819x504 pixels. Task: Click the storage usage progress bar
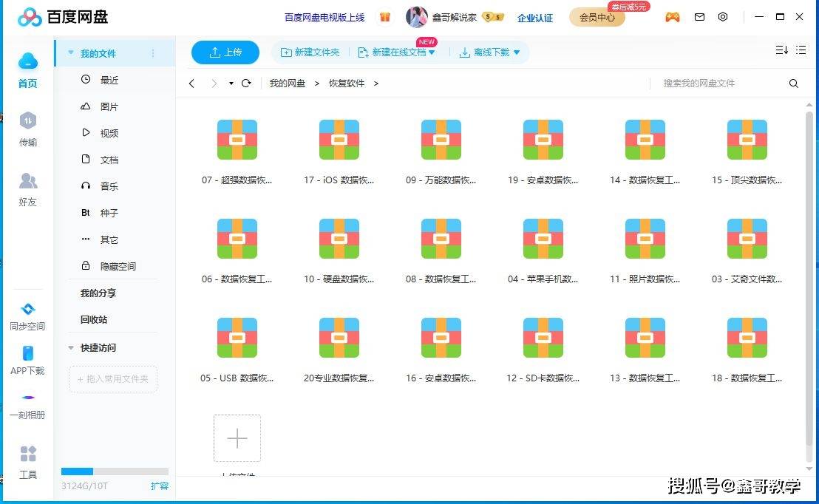click(115, 471)
